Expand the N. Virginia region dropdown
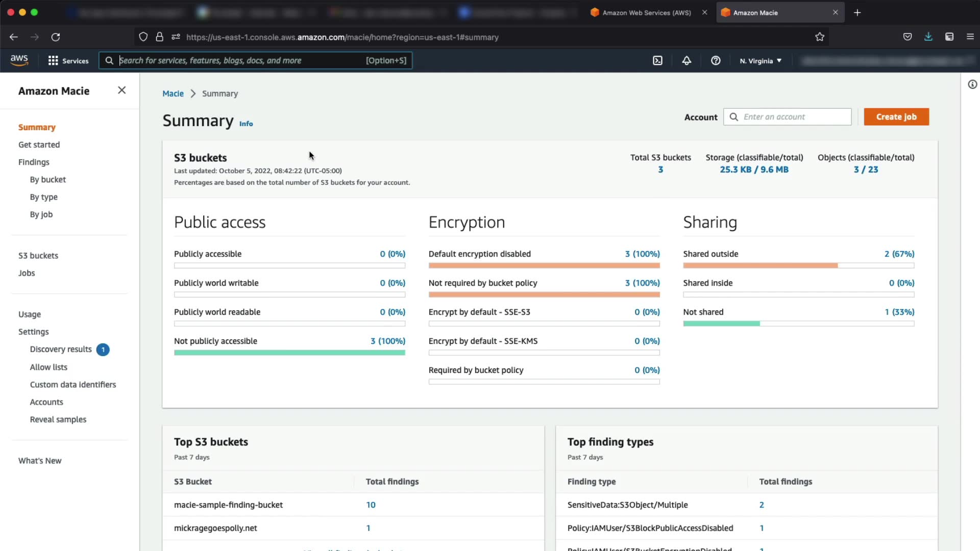 pyautogui.click(x=761, y=61)
